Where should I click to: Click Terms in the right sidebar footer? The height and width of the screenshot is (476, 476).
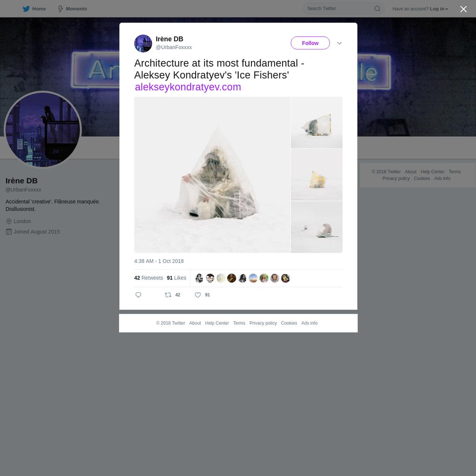455,171
